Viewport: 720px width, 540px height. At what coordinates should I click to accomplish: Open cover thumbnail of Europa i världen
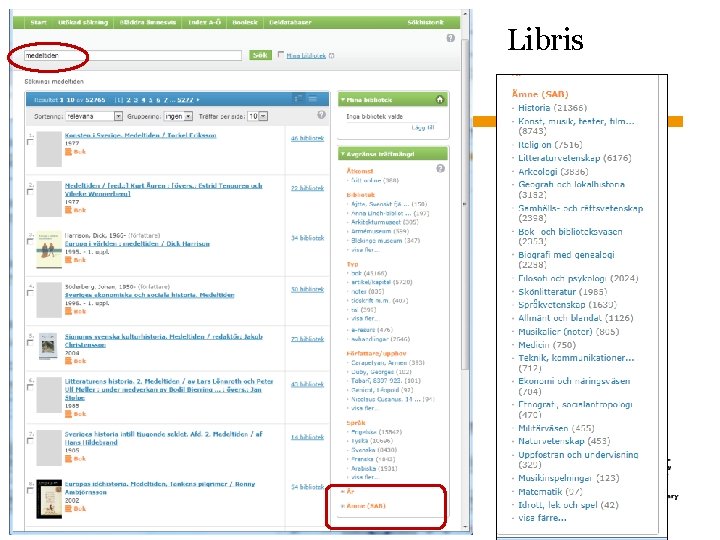(49, 250)
